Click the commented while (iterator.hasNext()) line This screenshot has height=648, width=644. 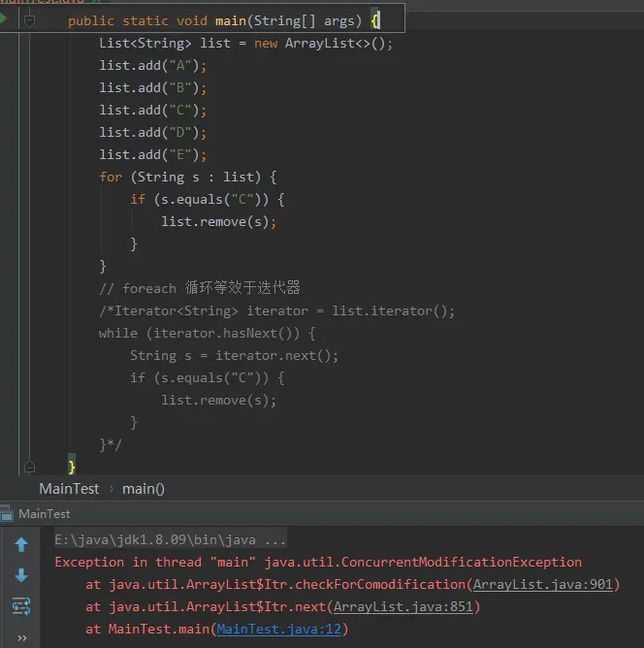coord(207,333)
